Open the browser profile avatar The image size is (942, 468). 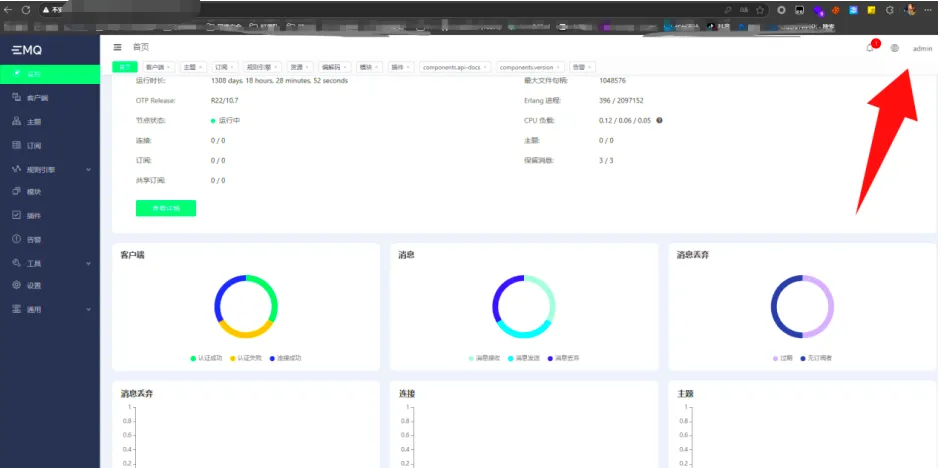point(910,10)
